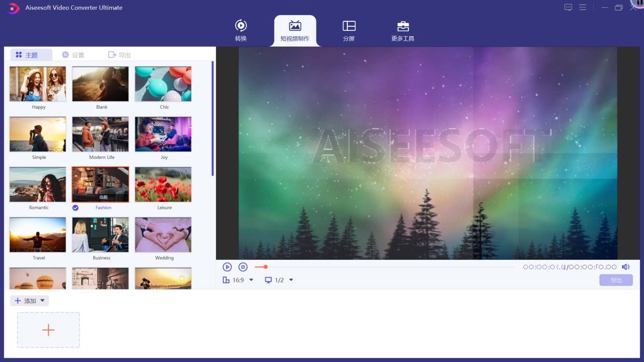This screenshot has width=644, height=362.
Task: Click the four-dots icon next to 主题
Action: 19,55
